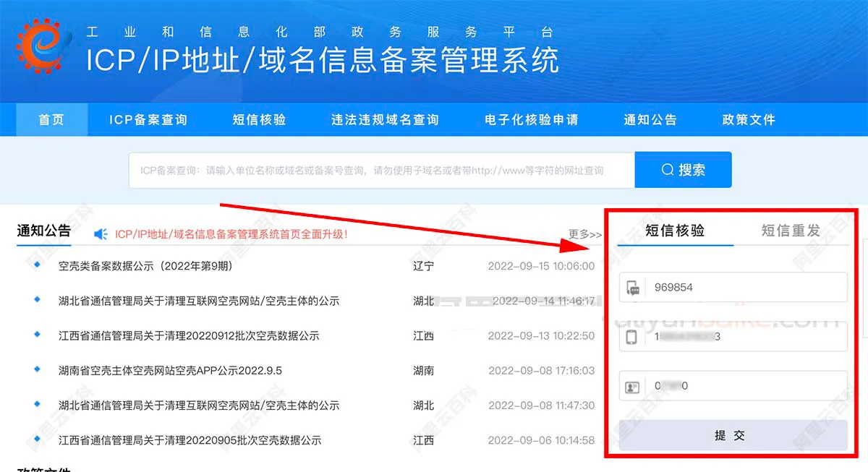Click the blue diamond icon beside 空壳类备案数据公示
The width and height of the screenshot is (868, 472).
[x=35, y=266]
